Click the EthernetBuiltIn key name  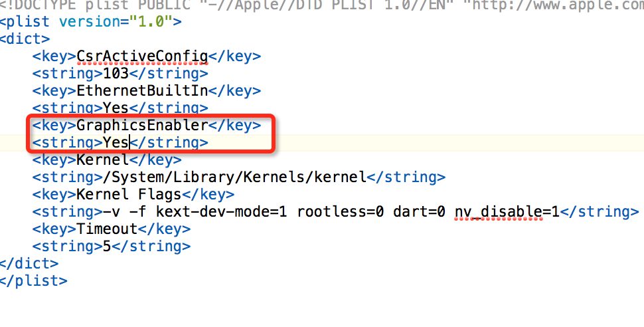click(142, 90)
